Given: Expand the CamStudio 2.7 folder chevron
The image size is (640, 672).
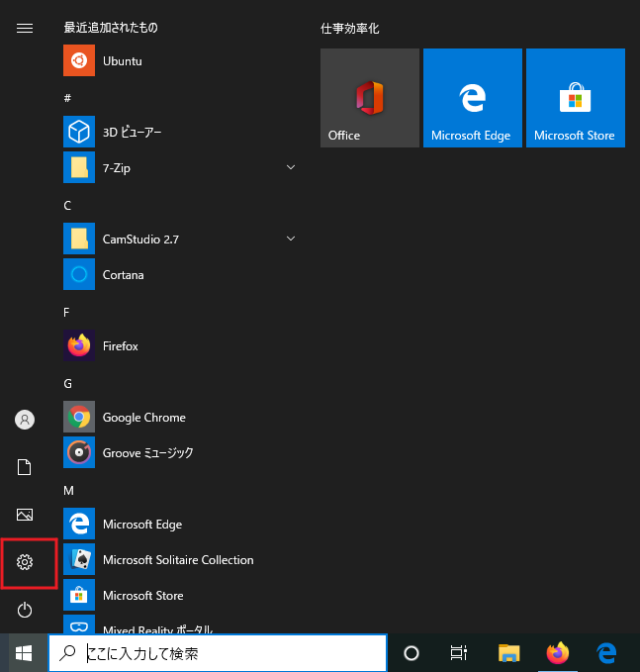Looking at the screenshot, I should (x=291, y=240).
